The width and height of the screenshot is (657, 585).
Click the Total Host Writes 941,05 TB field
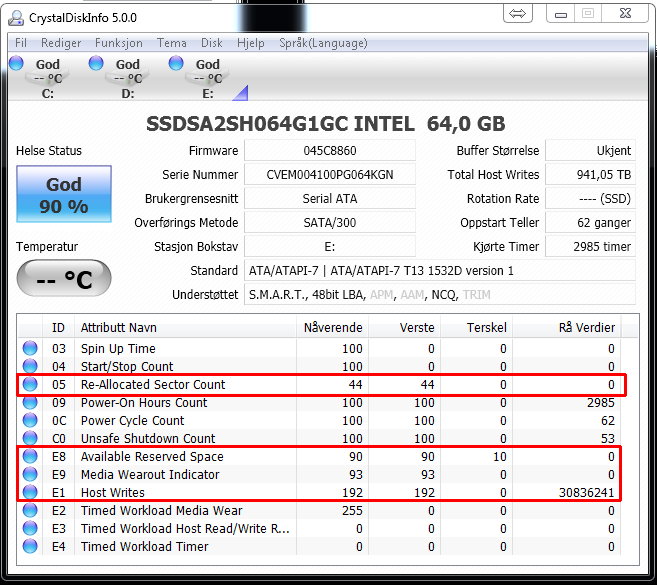pos(590,174)
